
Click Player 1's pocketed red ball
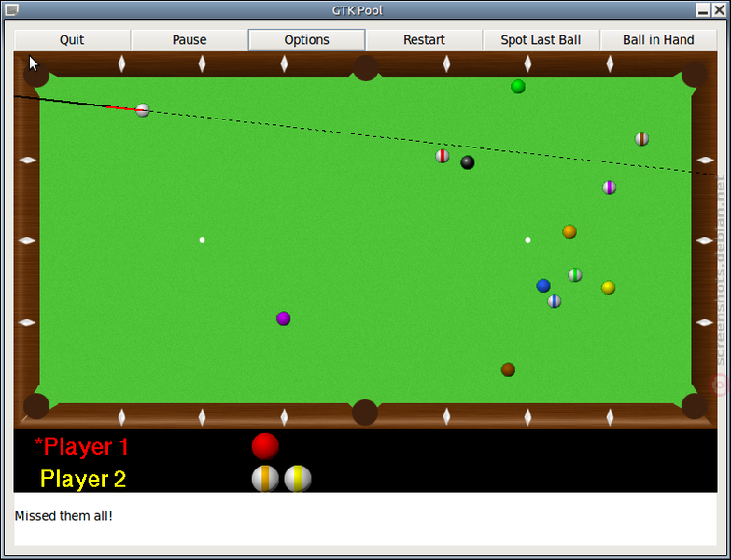pos(265,446)
